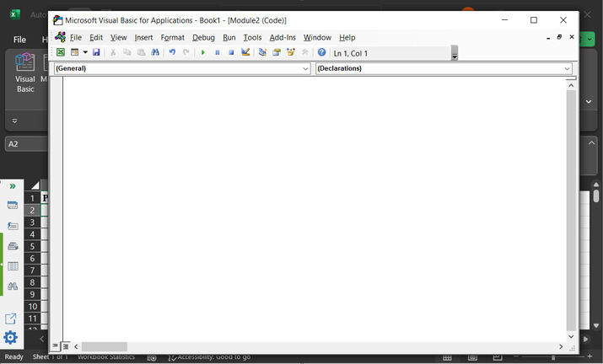Open the Help menu
Image resolution: width=603 pixels, height=364 pixels.
click(x=347, y=38)
